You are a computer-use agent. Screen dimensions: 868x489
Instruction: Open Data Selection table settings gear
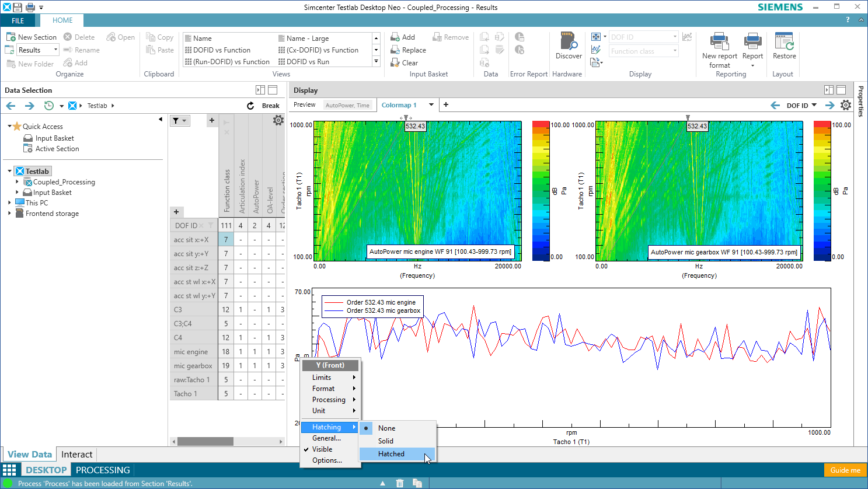278,120
